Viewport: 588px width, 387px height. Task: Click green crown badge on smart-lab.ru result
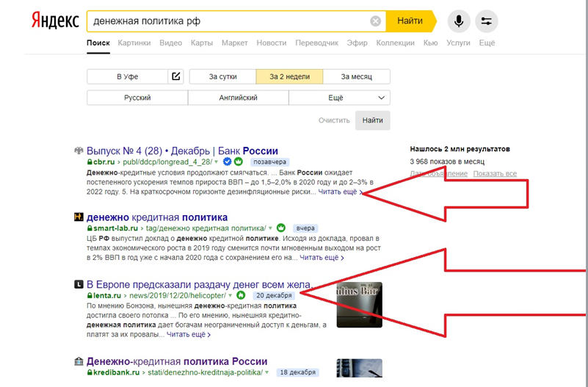click(281, 228)
